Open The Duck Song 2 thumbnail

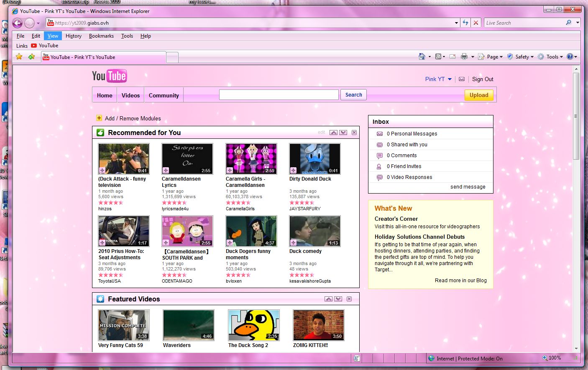coord(253,325)
